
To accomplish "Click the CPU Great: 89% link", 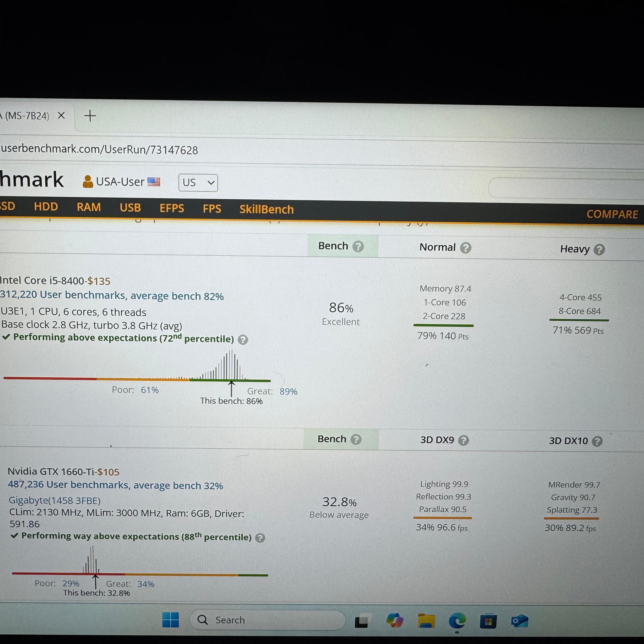I will [x=272, y=391].
